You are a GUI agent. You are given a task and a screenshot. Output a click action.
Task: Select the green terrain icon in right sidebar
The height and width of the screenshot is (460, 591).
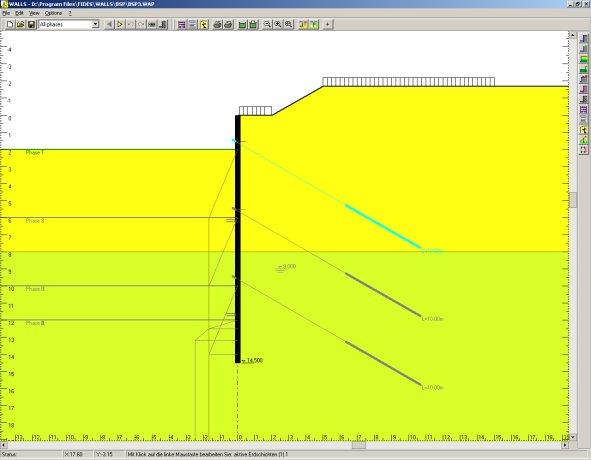[x=584, y=59]
